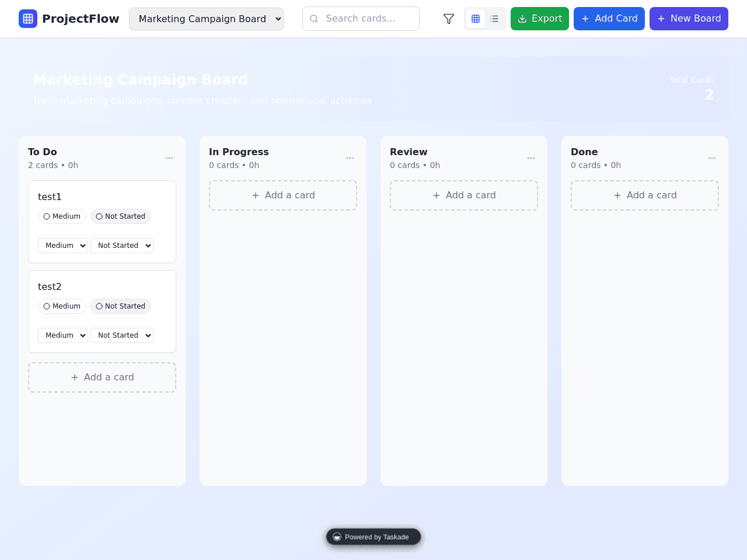
Task: Add a card in Done column
Action: (645, 195)
